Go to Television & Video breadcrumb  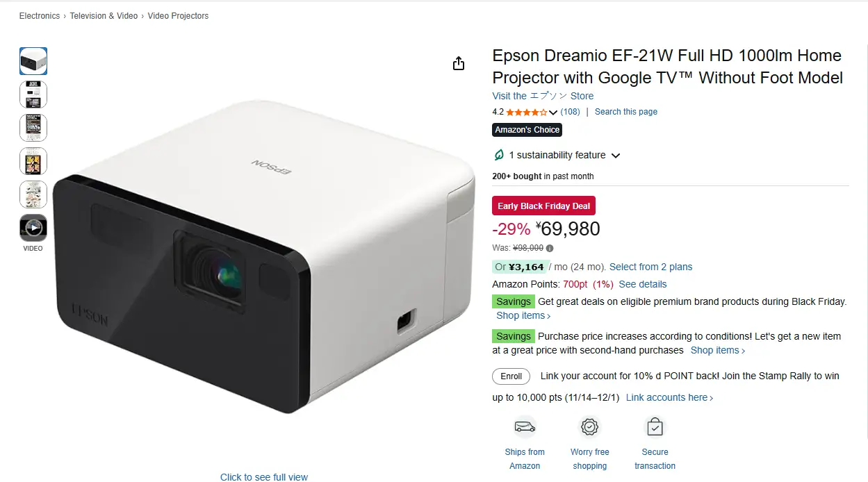click(104, 16)
